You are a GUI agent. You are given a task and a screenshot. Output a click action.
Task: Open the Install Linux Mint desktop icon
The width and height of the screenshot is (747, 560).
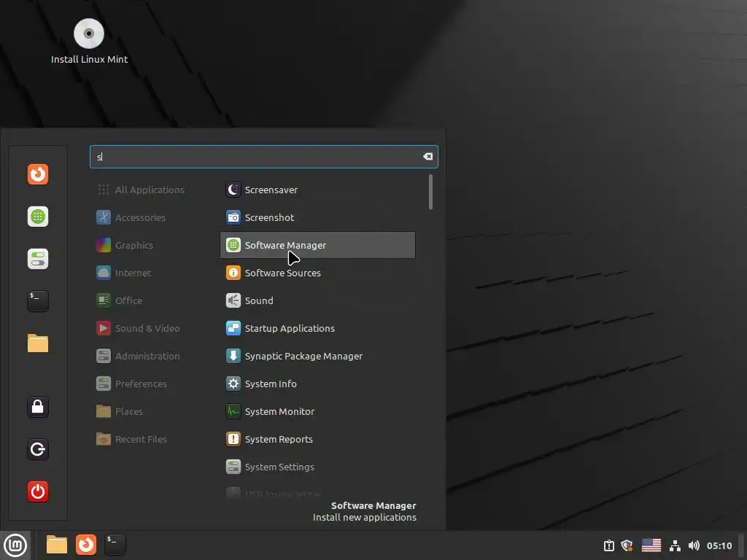click(x=89, y=42)
